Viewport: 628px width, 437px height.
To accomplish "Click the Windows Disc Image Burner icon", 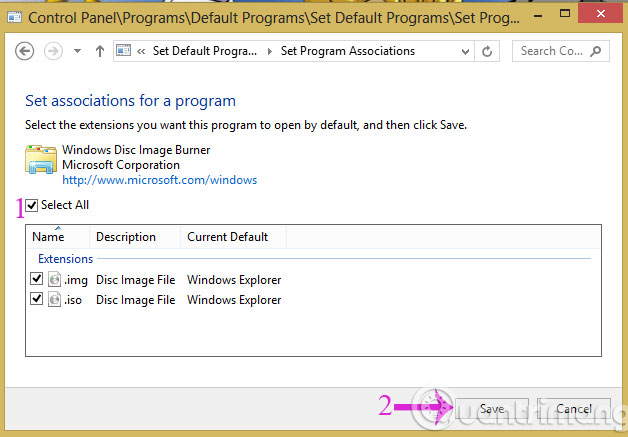I will [x=40, y=162].
